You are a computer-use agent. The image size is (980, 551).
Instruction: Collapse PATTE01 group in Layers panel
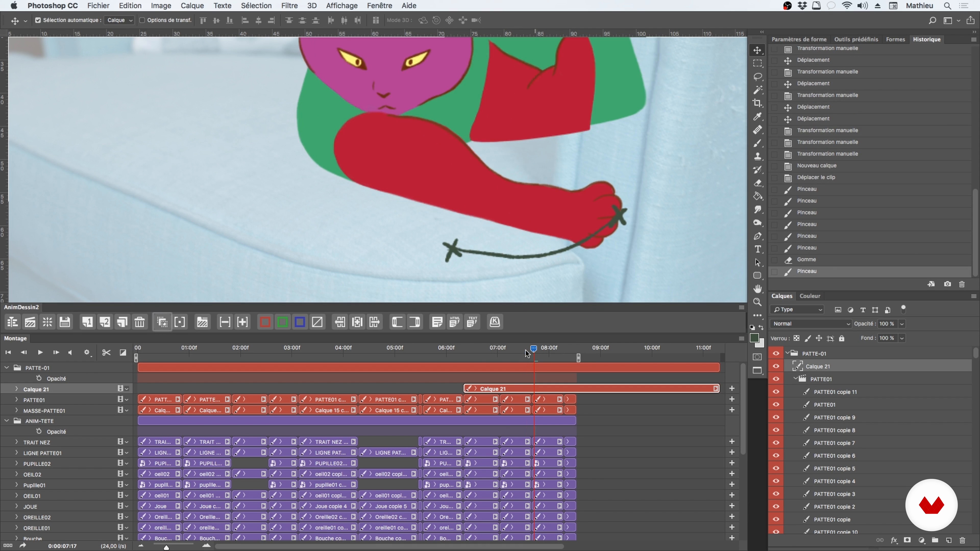point(795,379)
